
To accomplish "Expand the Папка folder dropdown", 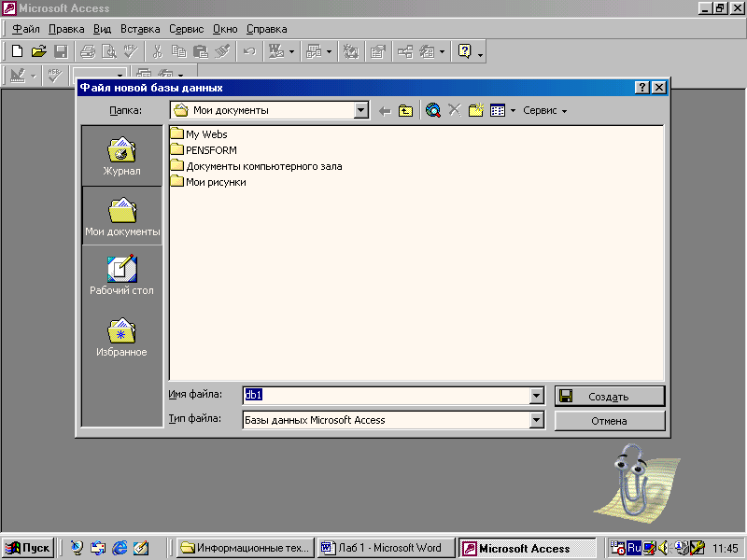I will (x=361, y=110).
